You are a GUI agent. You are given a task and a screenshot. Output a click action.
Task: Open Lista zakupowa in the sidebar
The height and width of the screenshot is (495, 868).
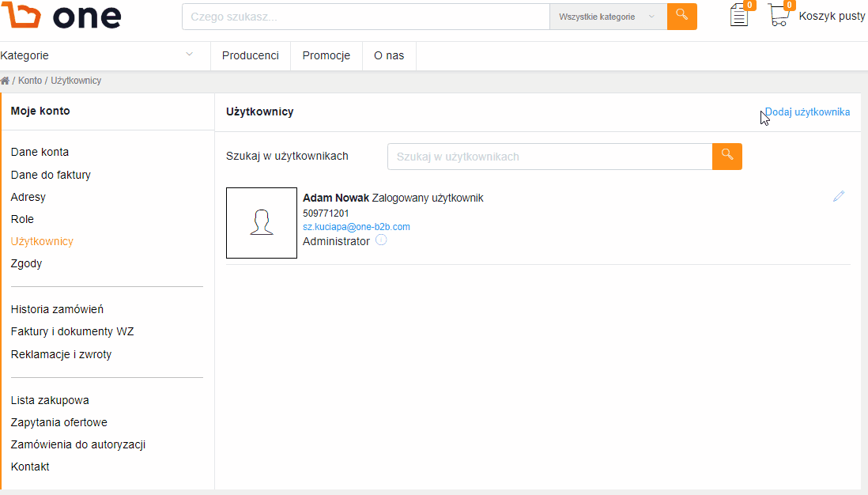[50, 400]
